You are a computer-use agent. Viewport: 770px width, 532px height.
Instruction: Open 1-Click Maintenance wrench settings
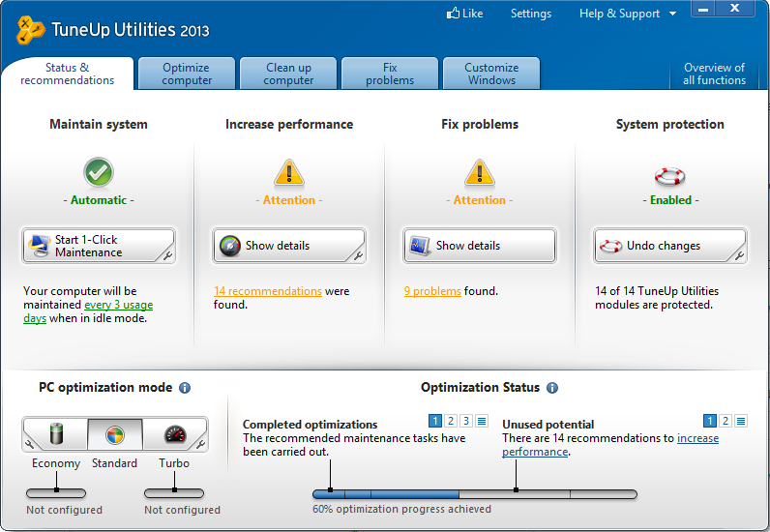[167, 256]
